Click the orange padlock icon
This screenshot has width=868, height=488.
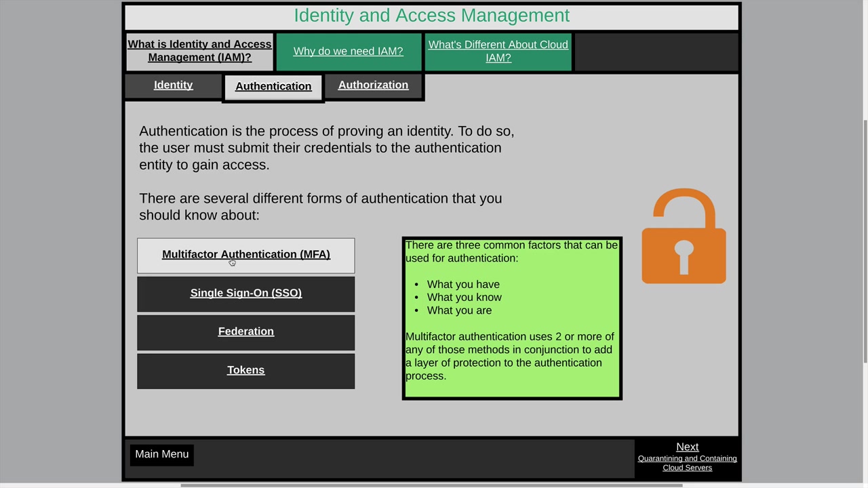point(684,236)
